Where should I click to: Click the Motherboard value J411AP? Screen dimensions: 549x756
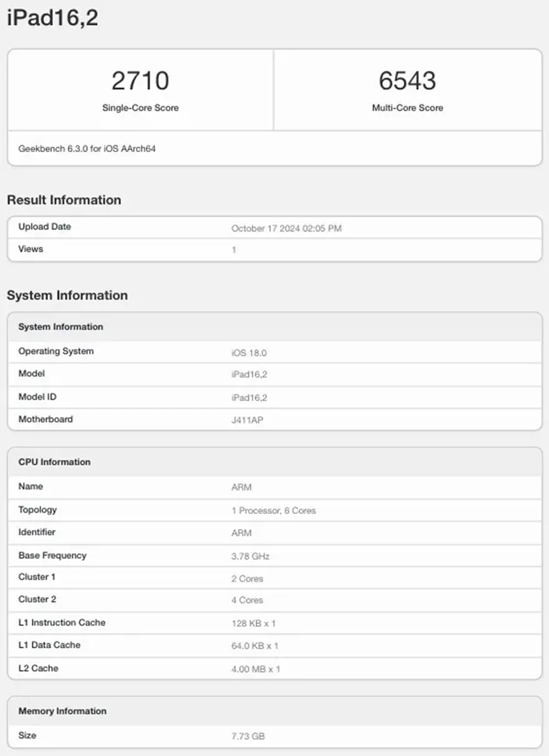pos(247,420)
